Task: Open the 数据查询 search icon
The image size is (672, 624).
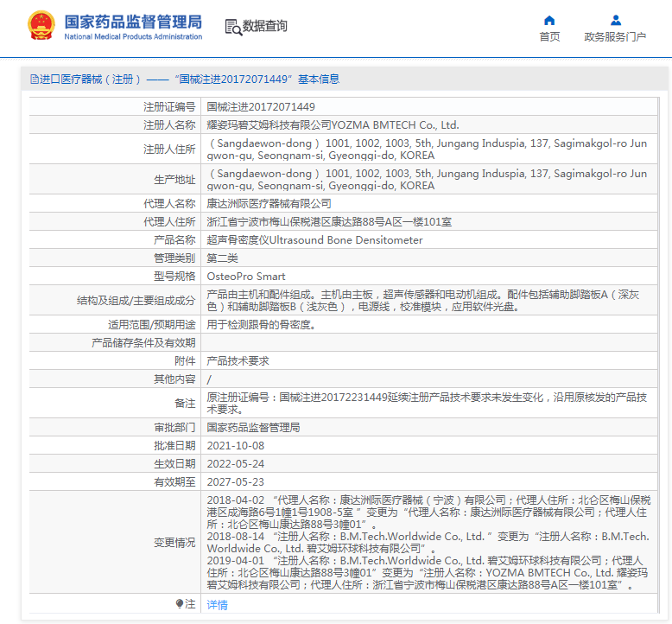Action: pyautogui.click(x=233, y=27)
